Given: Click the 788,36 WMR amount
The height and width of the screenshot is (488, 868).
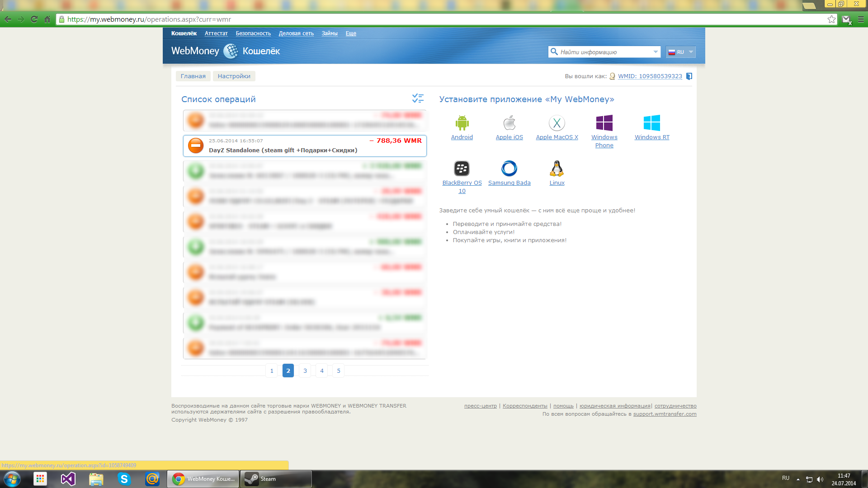Looking at the screenshot, I should click(399, 141).
